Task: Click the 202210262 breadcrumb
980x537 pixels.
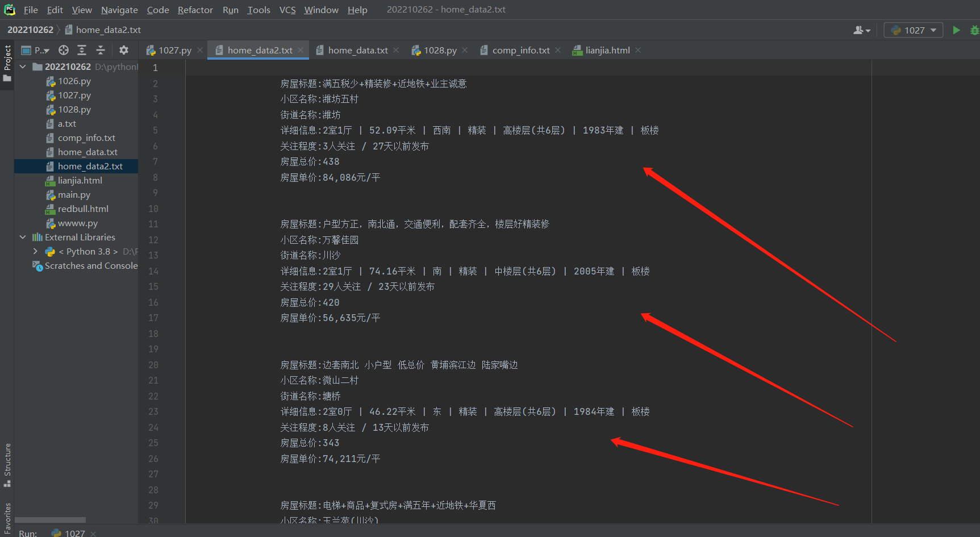Action: pos(30,30)
